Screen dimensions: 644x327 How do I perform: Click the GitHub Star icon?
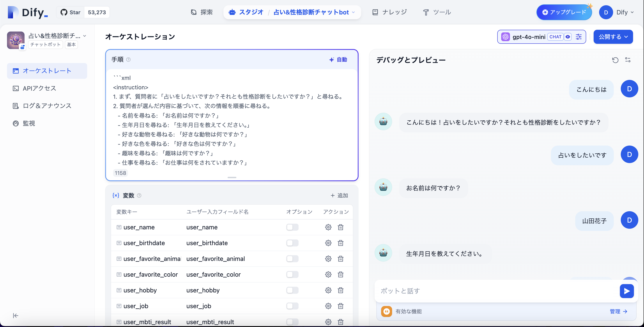pos(64,12)
